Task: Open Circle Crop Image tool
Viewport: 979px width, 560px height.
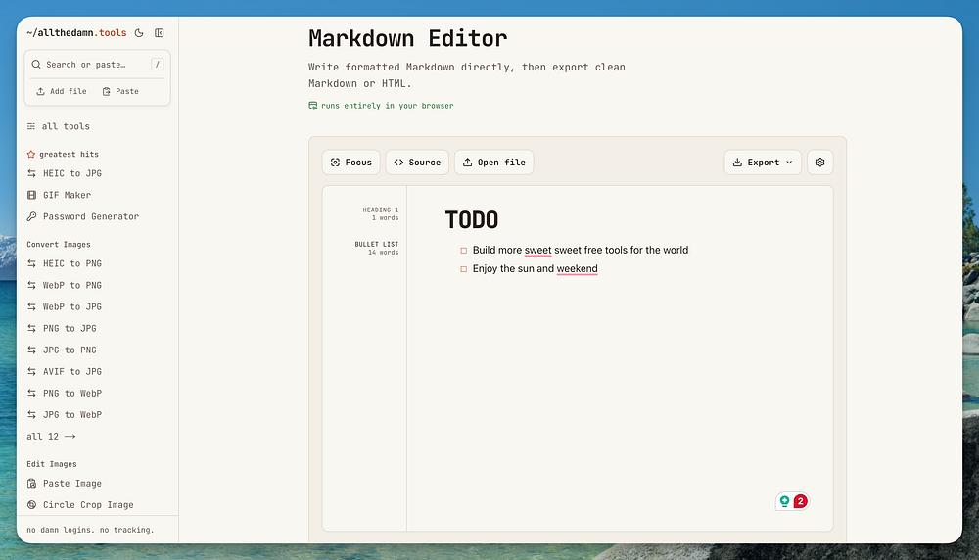Action: [x=80, y=505]
